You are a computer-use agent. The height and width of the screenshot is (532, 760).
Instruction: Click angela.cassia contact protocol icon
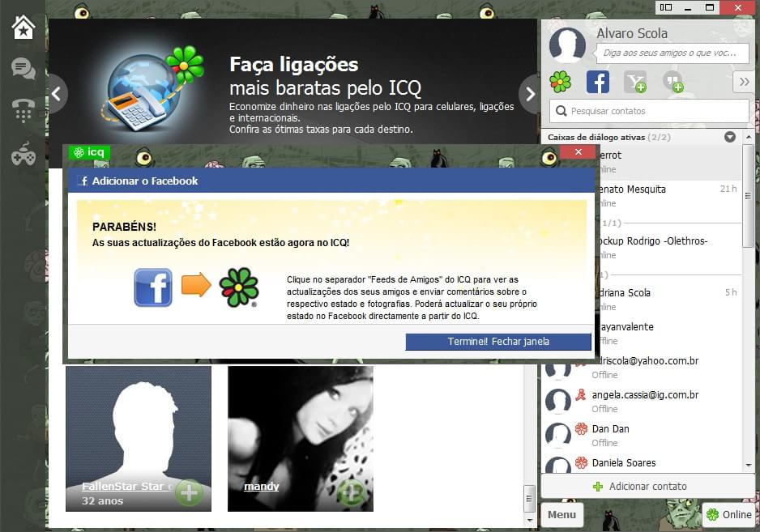[581, 394]
